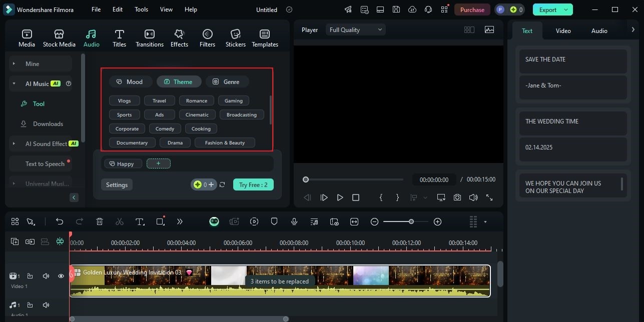Zoom in the timeline with plus icon

pyautogui.click(x=437, y=221)
